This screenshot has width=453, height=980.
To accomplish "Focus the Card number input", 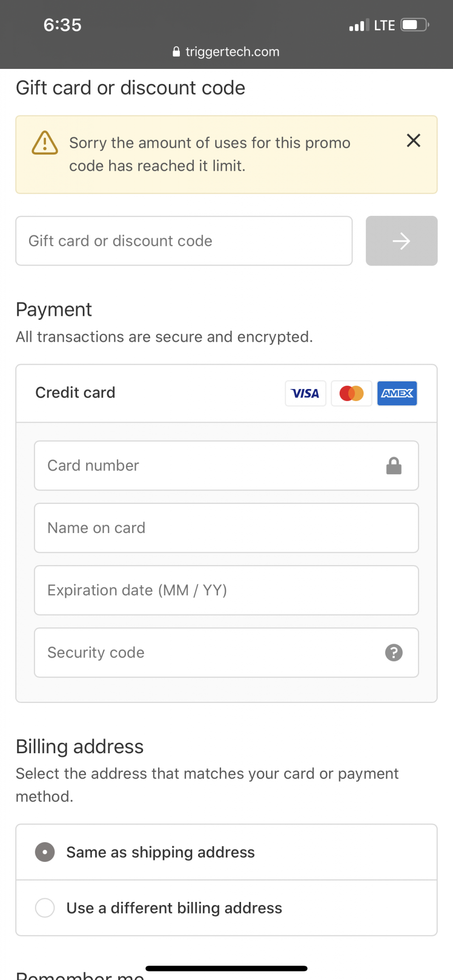I will tap(227, 466).
